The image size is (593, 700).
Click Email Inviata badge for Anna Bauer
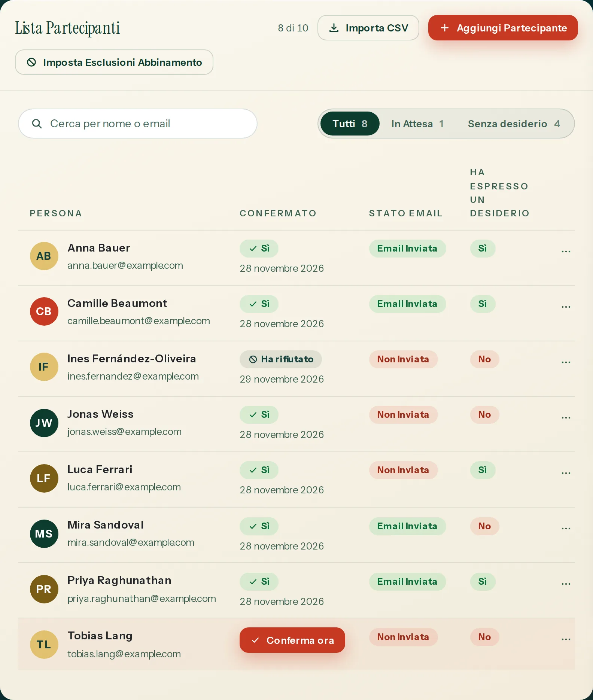coord(407,249)
